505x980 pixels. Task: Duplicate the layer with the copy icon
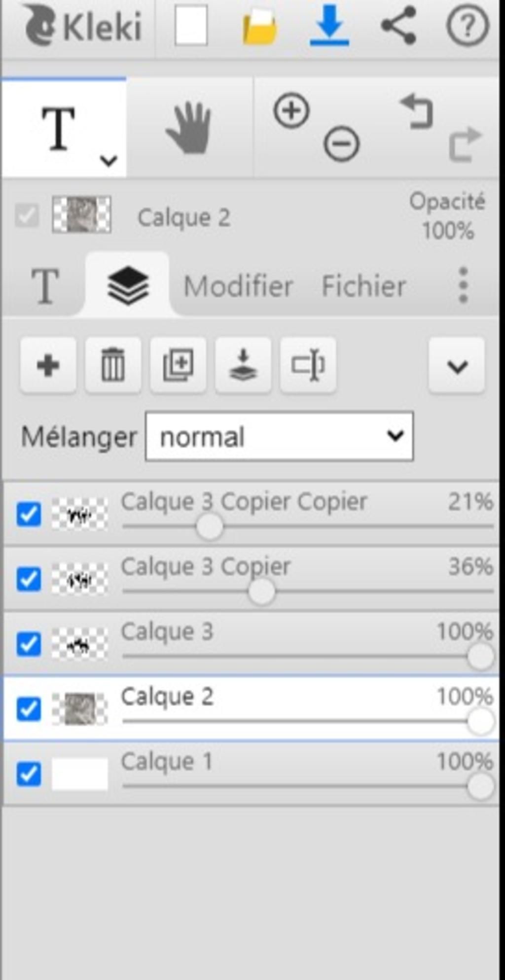click(178, 365)
